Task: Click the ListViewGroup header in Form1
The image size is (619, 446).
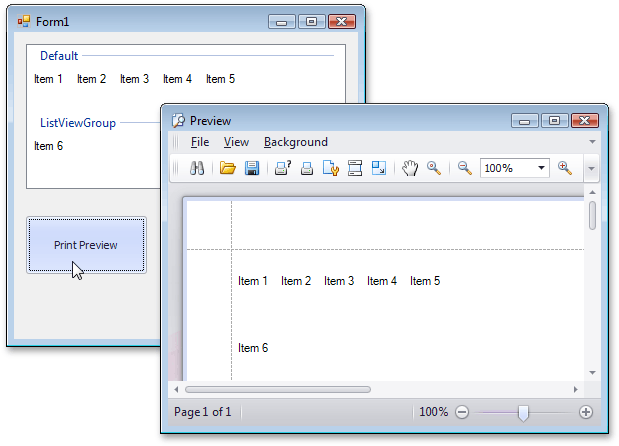Action: click(x=78, y=123)
